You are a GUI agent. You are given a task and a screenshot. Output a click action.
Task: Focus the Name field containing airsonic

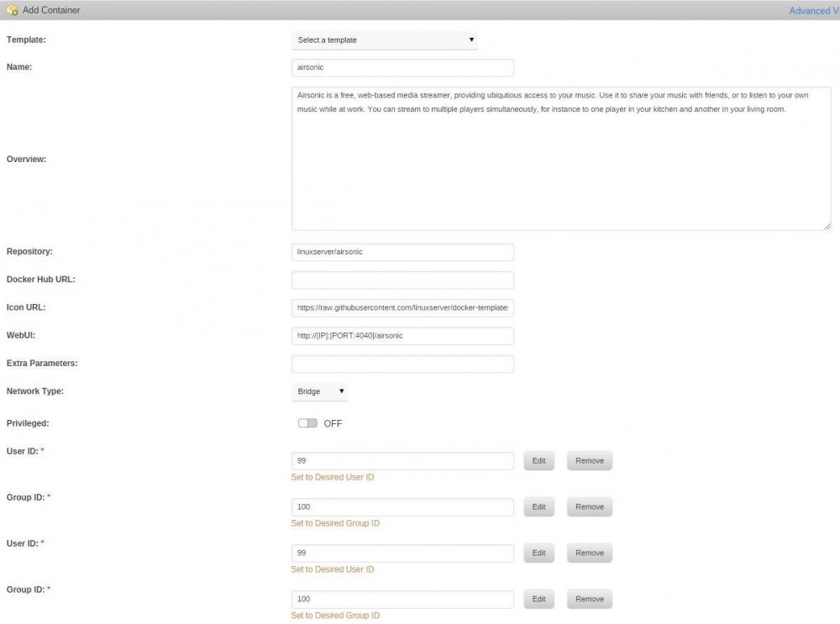point(403,67)
